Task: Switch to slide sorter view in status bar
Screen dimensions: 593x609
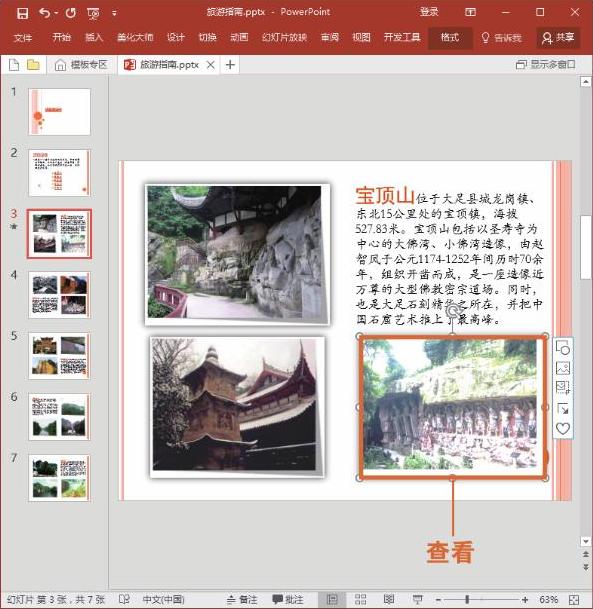Action: [360, 599]
